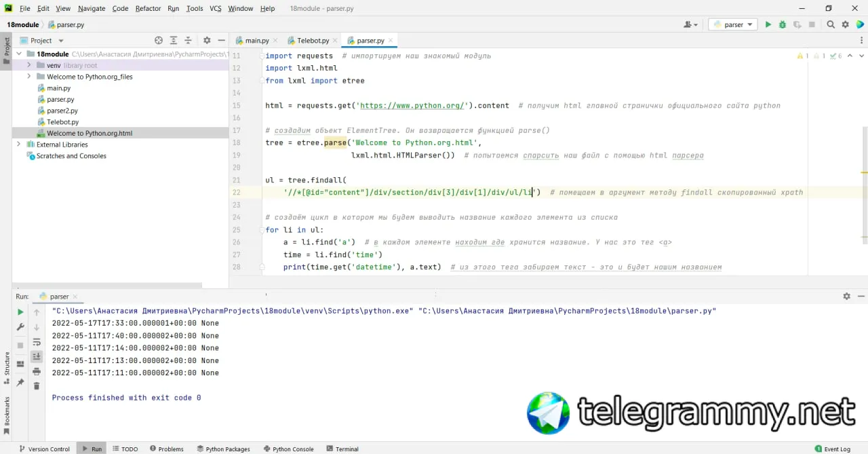Screen dimensions: 868x454
Task: Toggle soft-wrap in Run console
Action: click(x=37, y=342)
